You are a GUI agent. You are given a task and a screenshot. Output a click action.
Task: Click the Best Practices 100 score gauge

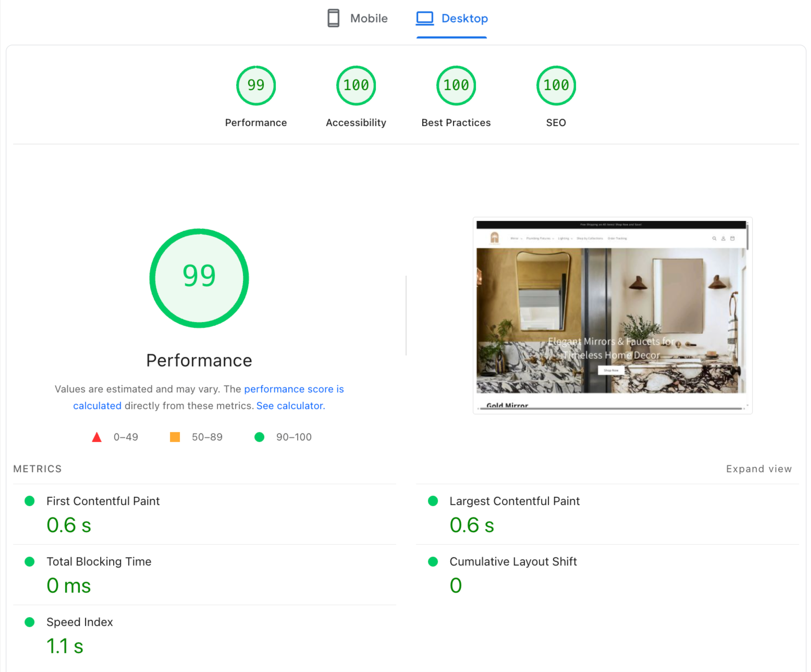[456, 85]
